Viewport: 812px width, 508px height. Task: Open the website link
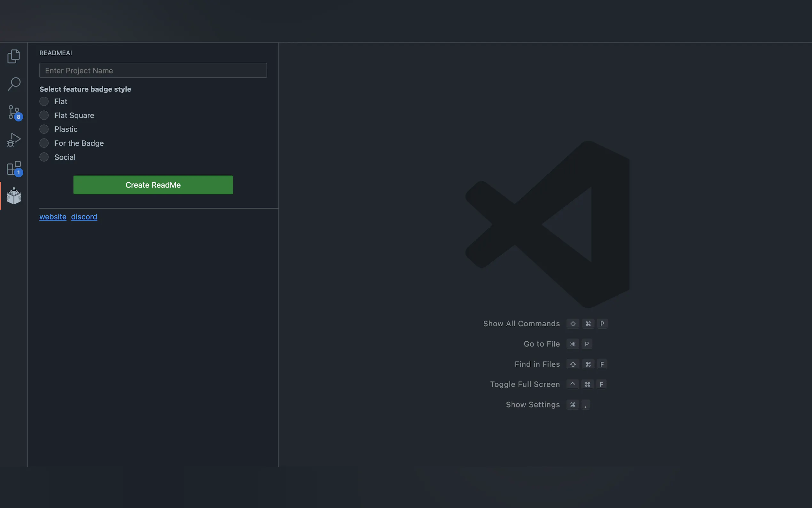point(53,217)
